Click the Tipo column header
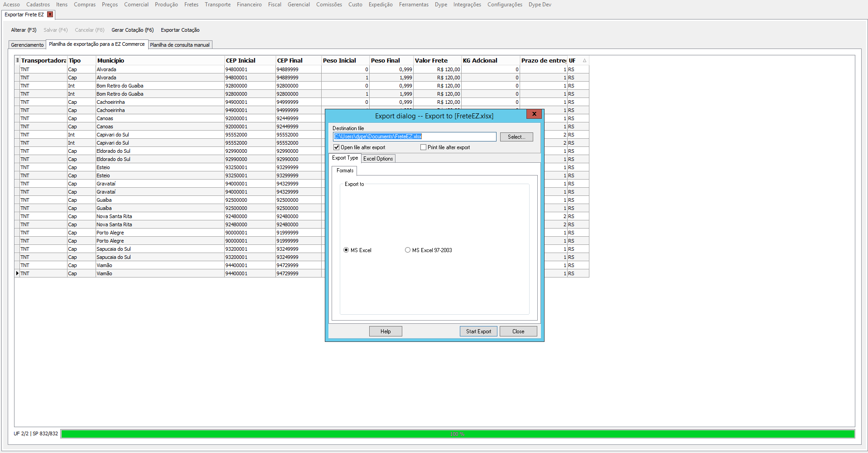Screen dimensions: 868x453 click(x=82, y=60)
